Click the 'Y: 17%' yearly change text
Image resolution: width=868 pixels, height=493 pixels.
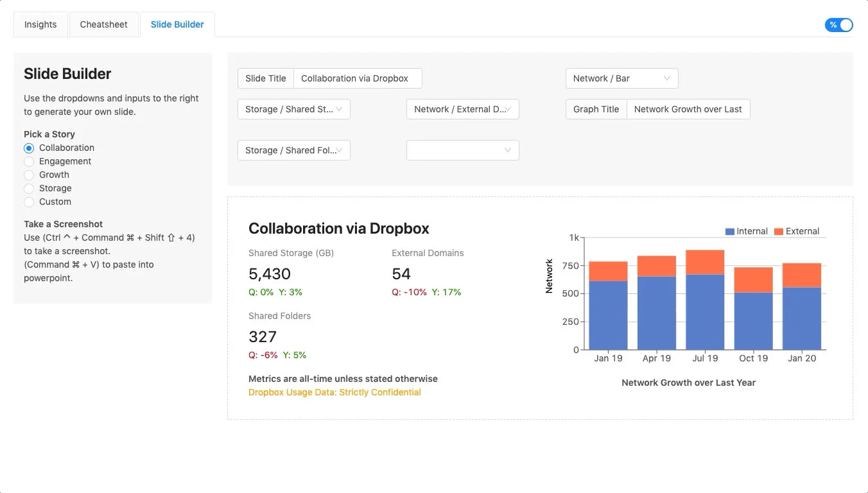(447, 292)
